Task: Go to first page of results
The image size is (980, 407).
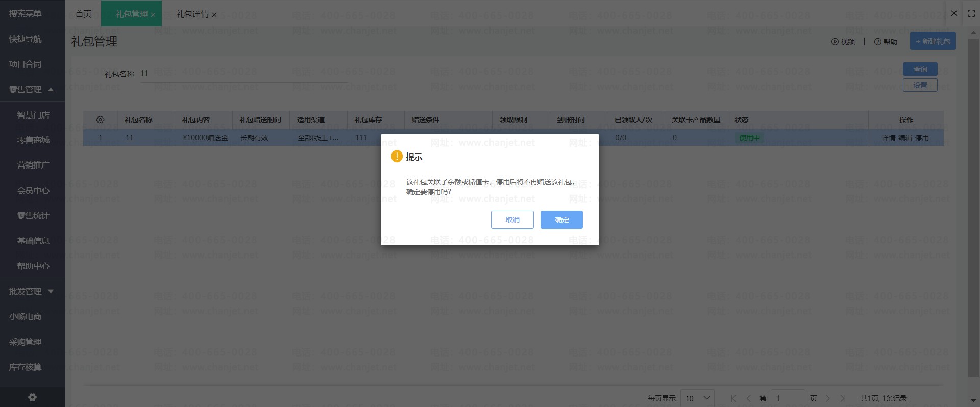Action: [x=733, y=398]
